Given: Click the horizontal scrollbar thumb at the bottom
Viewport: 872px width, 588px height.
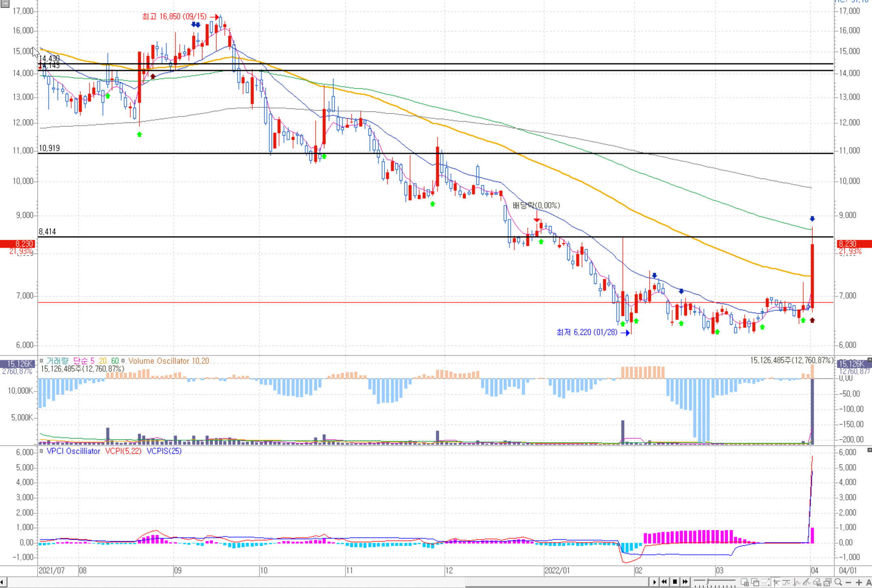Looking at the screenshot, I should pyautogui.click(x=557, y=582).
